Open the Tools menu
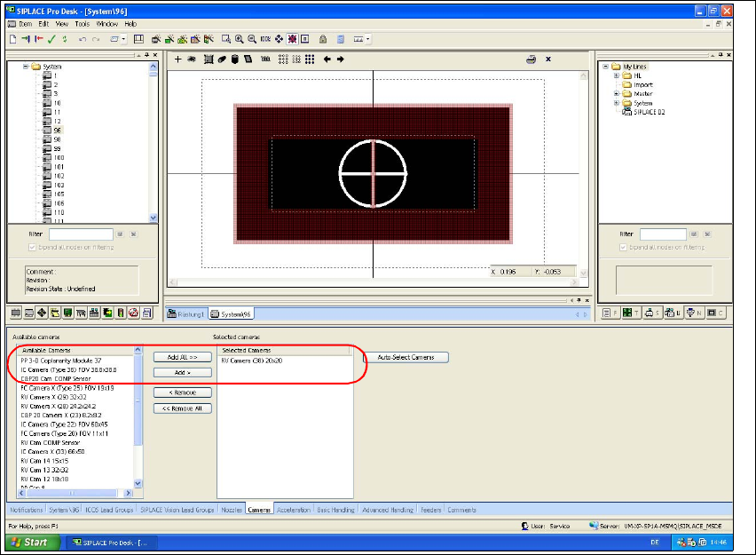This screenshot has width=756, height=555. tap(82, 24)
